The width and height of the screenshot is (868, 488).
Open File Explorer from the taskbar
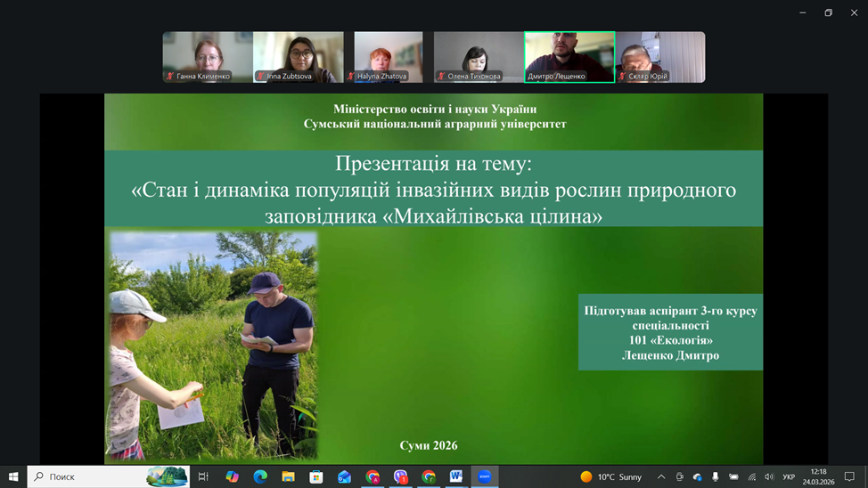coord(288,476)
